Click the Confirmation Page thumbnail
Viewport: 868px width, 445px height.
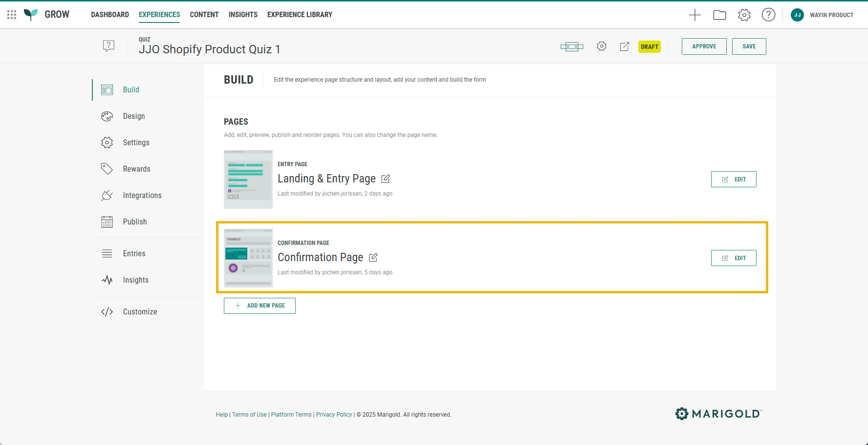248,258
